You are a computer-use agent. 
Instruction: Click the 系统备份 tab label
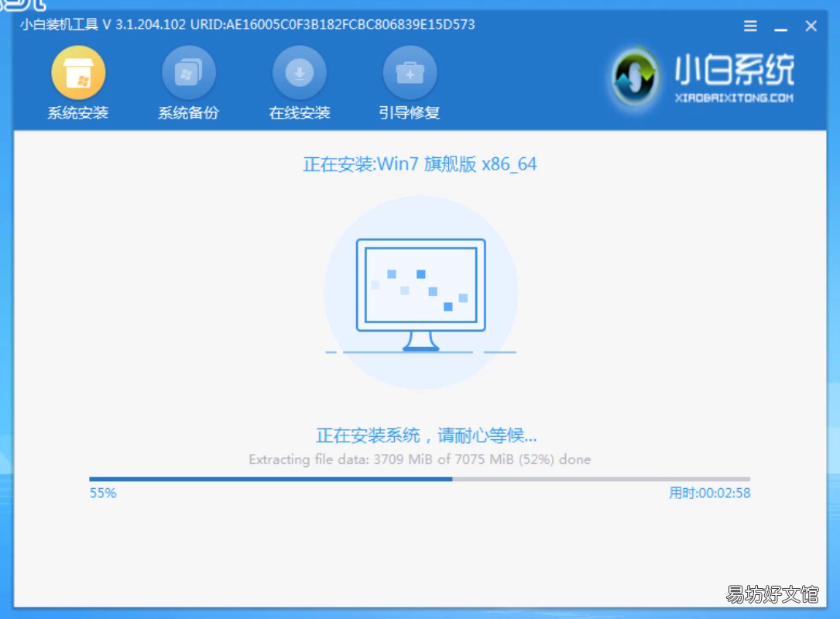pyautogui.click(x=189, y=112)
